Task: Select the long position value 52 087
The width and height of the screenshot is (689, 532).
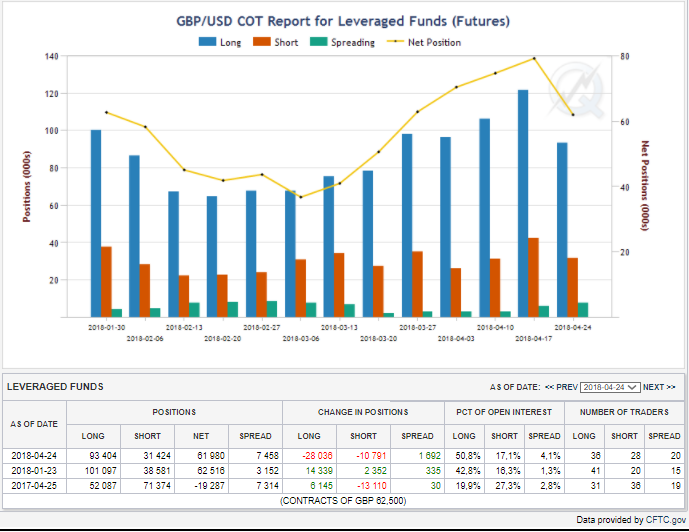Action: tap(103, 485)
